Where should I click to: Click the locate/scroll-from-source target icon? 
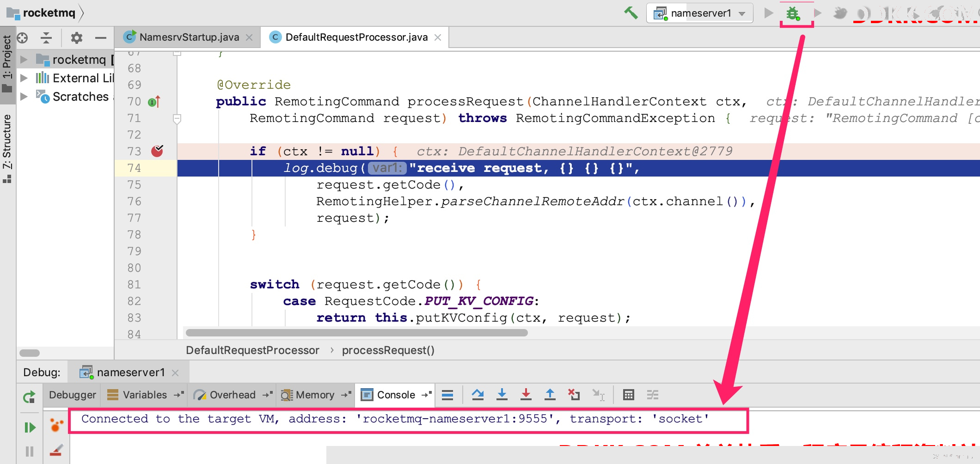(x=22, y=38)
